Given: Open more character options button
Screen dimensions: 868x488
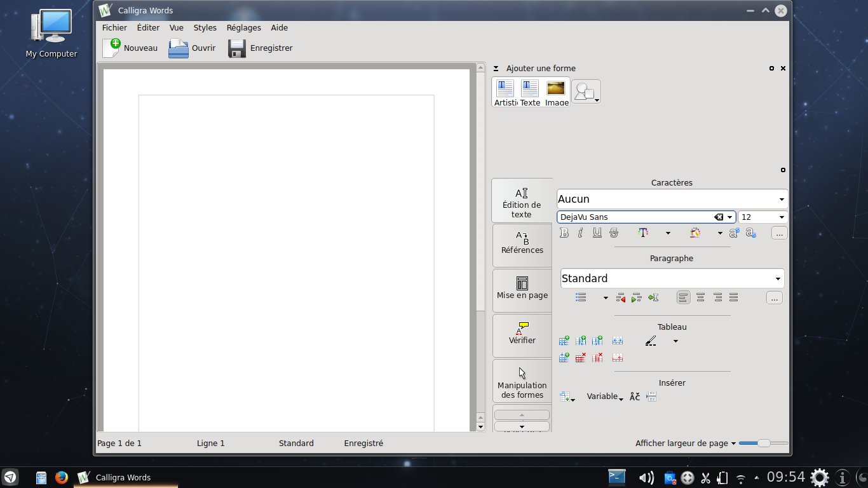Looking at the screenshot, I should click(779, 233).
